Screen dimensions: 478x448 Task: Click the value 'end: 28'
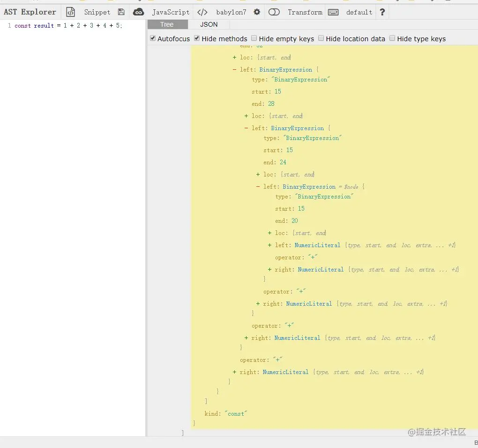(263, 104)
